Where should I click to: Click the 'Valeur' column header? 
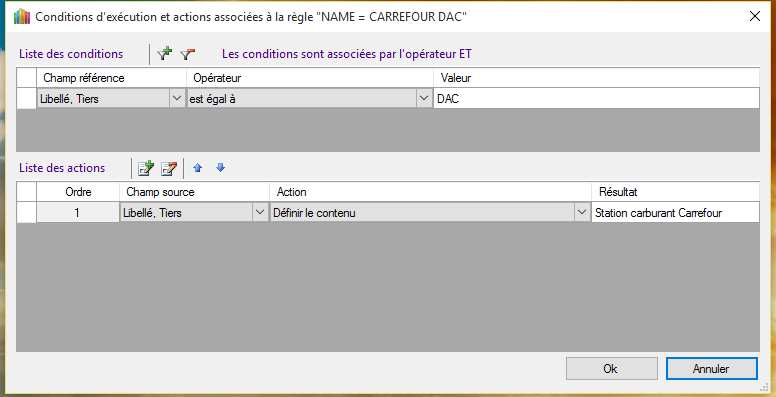click(596, 78)
